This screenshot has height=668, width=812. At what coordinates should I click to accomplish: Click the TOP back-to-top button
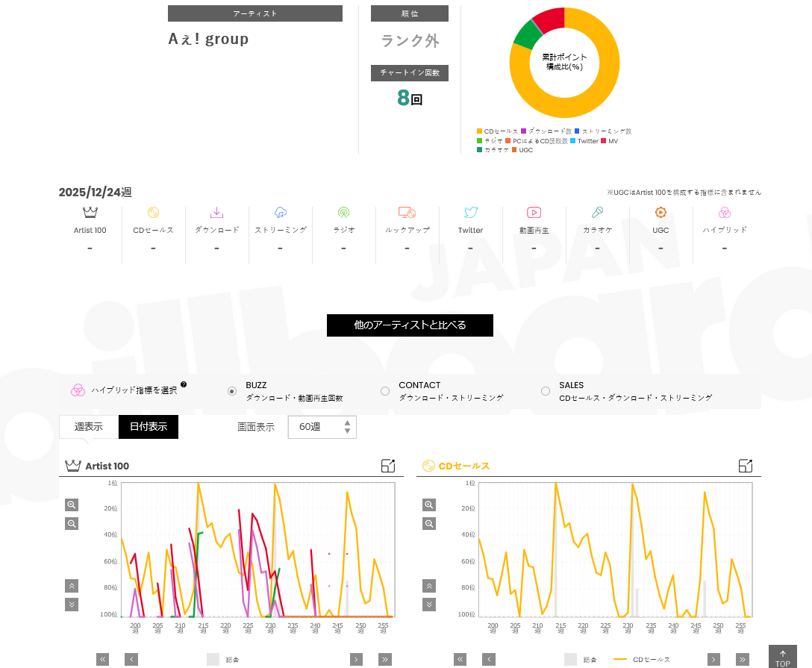click(x=782, y=657)
